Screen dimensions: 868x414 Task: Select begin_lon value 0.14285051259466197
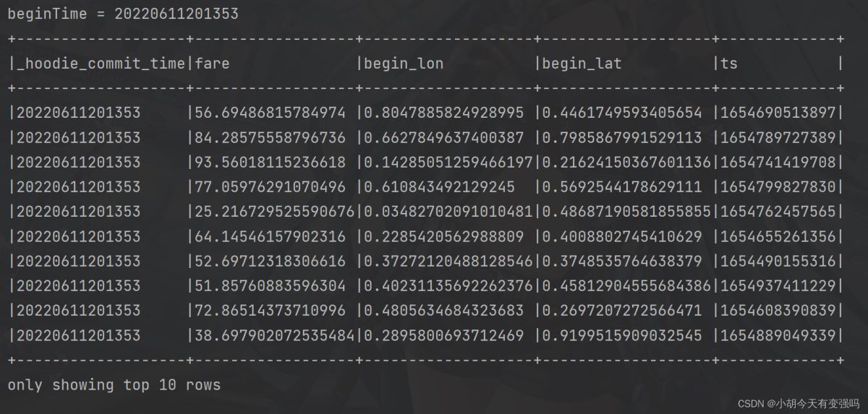coord(448,163)
